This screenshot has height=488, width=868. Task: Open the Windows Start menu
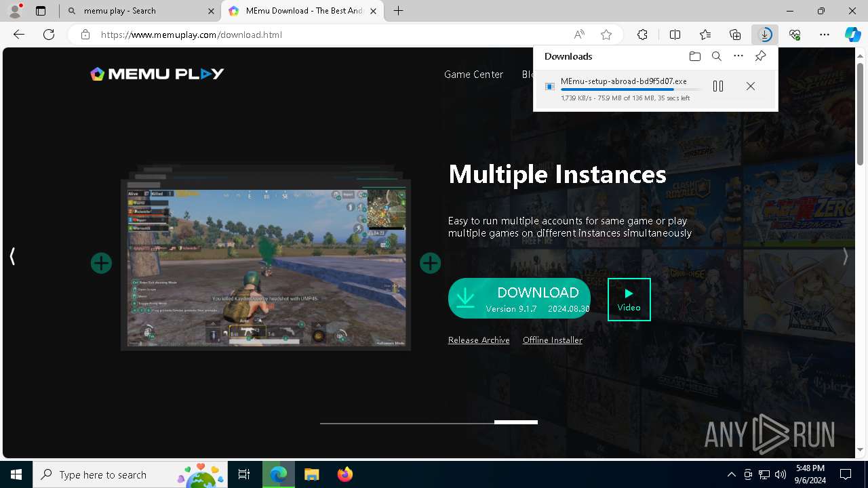(x=16, y=474)
